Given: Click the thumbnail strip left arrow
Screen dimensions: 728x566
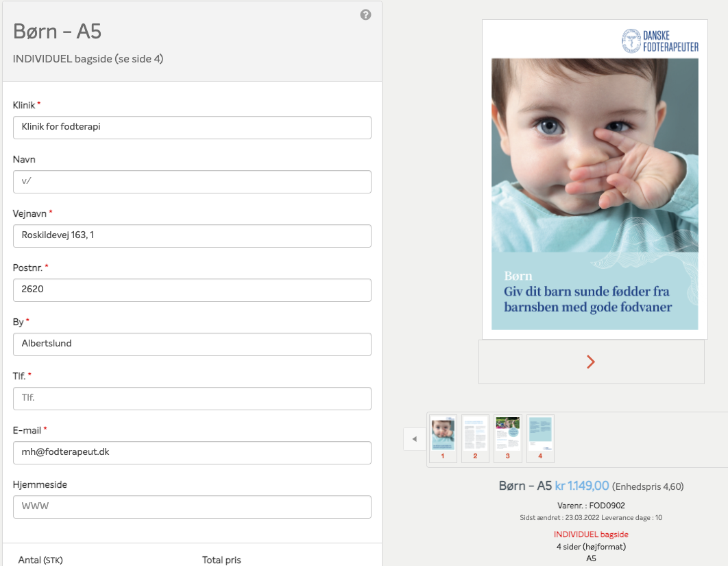Looking at the screenshot, I should coord(414,438).
